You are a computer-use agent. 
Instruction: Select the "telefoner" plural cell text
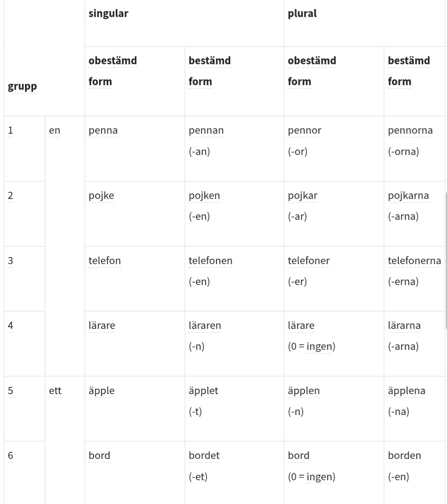tap(308, 261)
